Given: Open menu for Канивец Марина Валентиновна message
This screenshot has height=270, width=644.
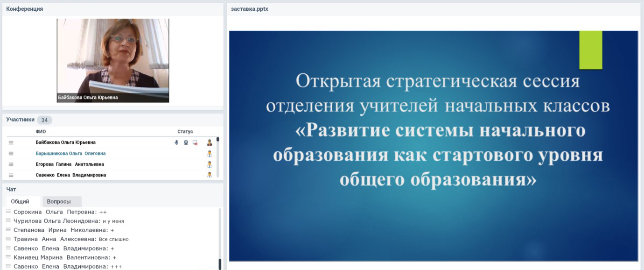Looking at the screenshot, I should pyautogui.click(x=8, y=257).
